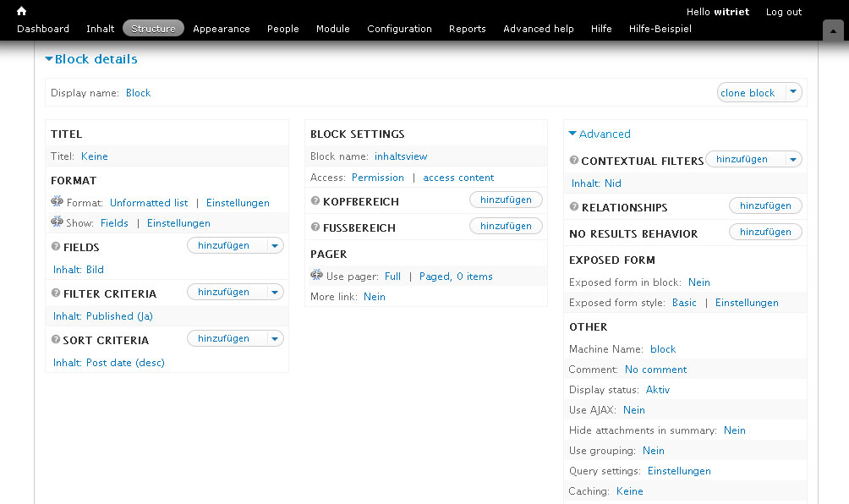This screenshot has height=504, width=849.
Task: Open the clone block dropdown arrow
Action: pos(792,92)
